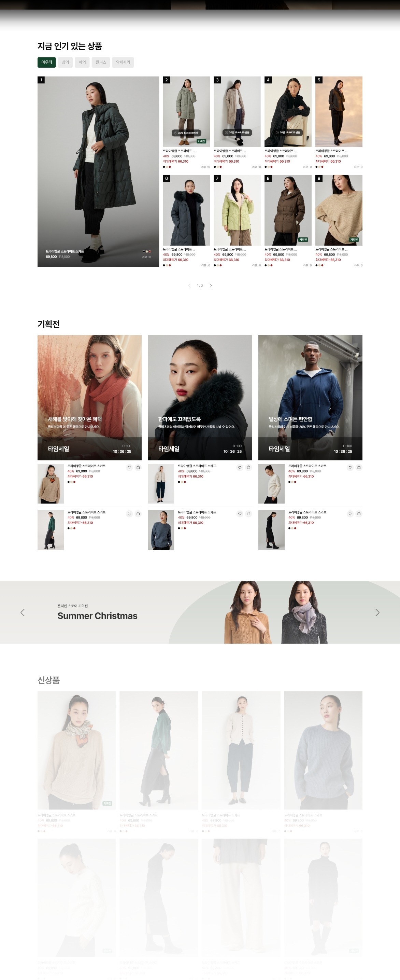The height and width of the screenshot is (980, 400).
Task: Switch to the 악세사리 category tab
Action: click(x=123, y=63)
